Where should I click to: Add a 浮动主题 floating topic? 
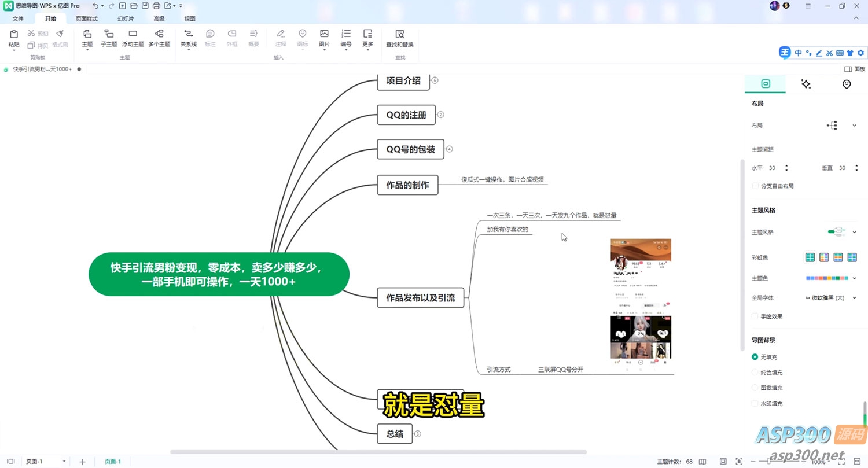[x=133, y=38]
